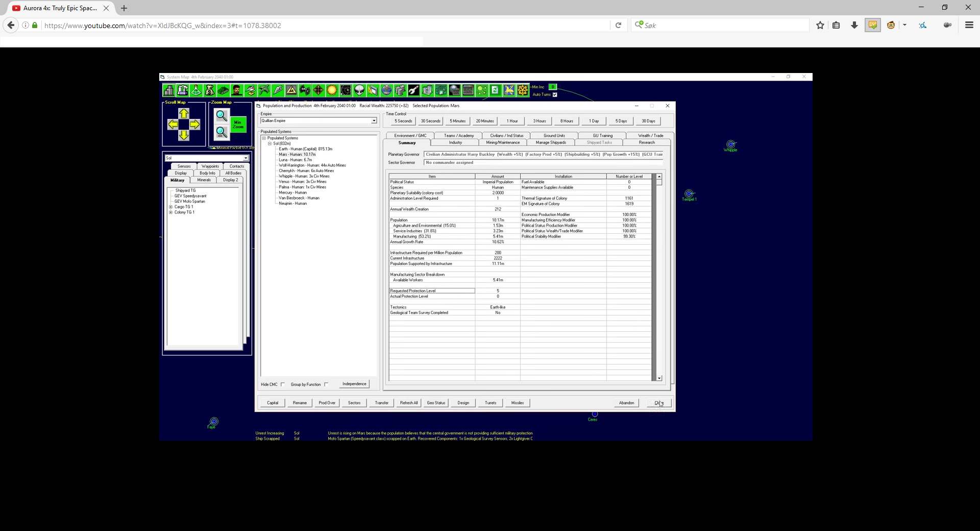Select Earth - Human (Capital) in the tree
The image size is (980, 531).
305,149
